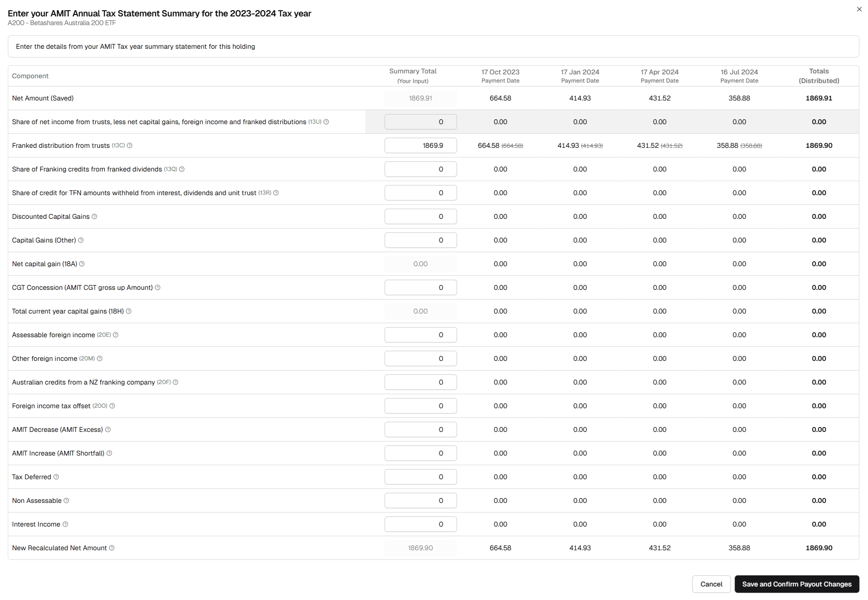Open help for New Recalculated Net Amount
The width and height of the screenshot is (868, 600).
tap(112, 548)
